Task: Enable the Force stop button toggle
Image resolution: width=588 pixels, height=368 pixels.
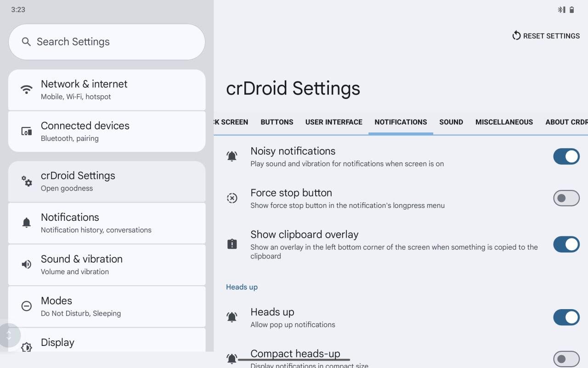Action: pyautogui.click(x=566, y=198)
